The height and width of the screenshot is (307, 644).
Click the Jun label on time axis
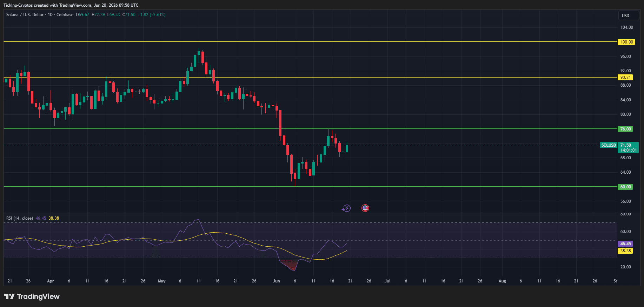(x=276, y=281)
